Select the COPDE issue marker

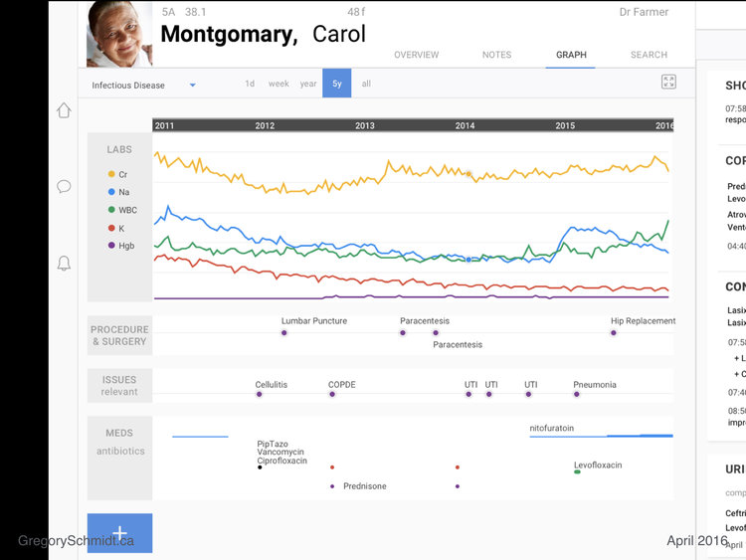click(332, 394)
